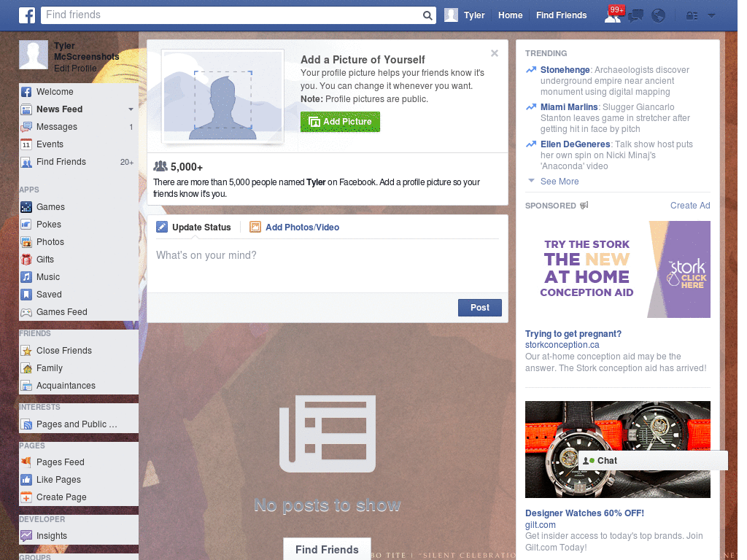Click Trying to get pregnant? ad title
747x560 pixels.
(573, 334)
